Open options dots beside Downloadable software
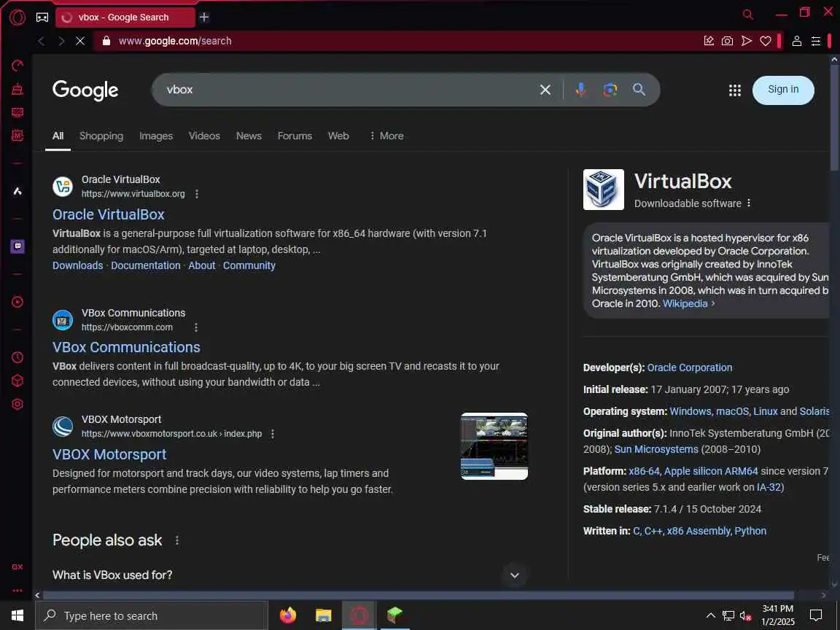This screenshot has height=630, width=840. [749, 203]
